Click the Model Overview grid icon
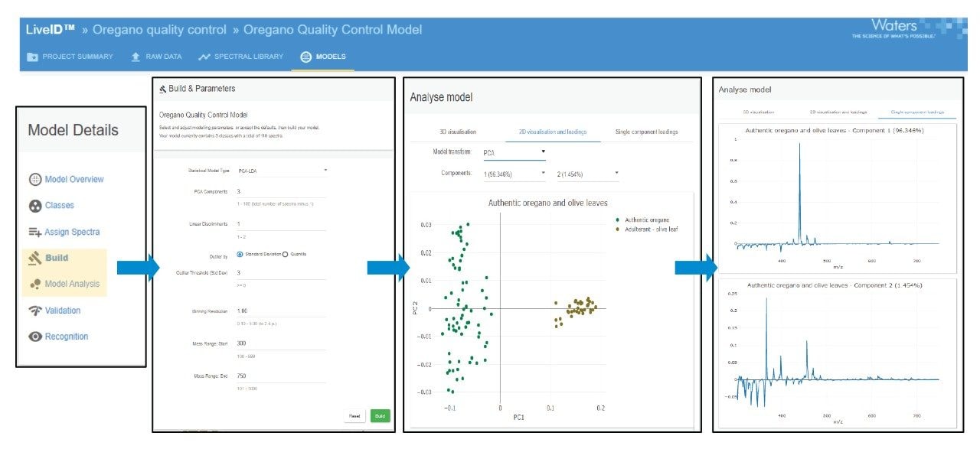Screen dimensions: 980x449 (35, 180)
